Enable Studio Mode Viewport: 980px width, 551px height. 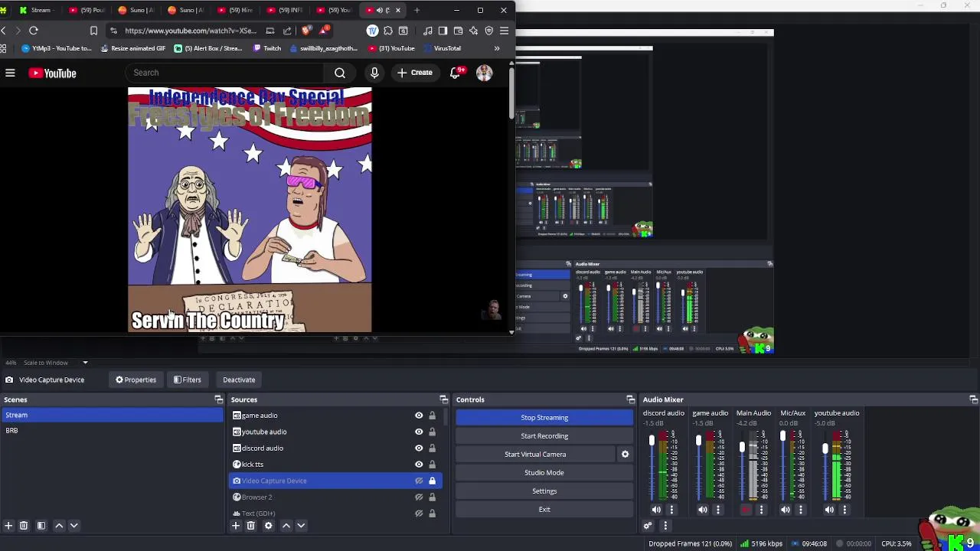pos(544,473)
